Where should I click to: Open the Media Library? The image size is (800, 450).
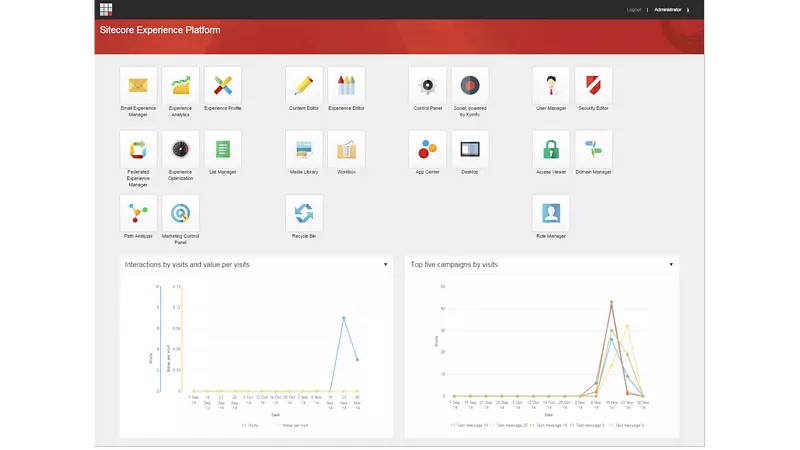pyautogui.click(x=304, y=149)
